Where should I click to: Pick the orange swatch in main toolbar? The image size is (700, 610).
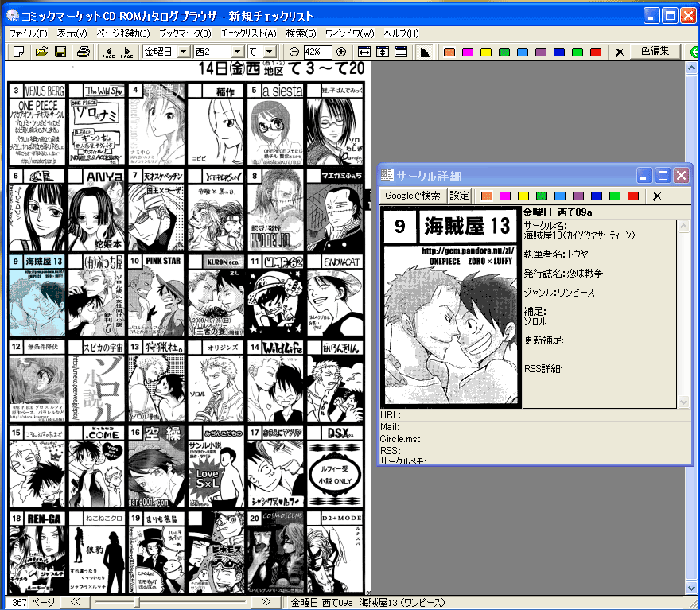449,52
